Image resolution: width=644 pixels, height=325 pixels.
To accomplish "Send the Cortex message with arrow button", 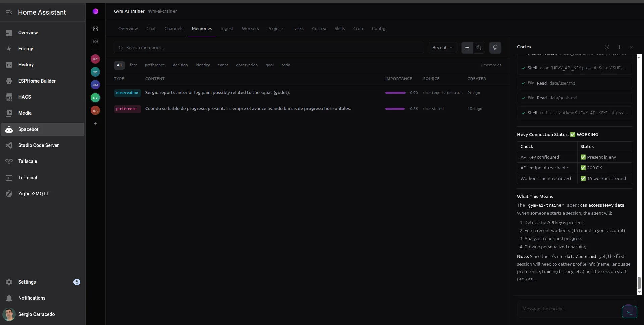I will [x=629, y=312].
